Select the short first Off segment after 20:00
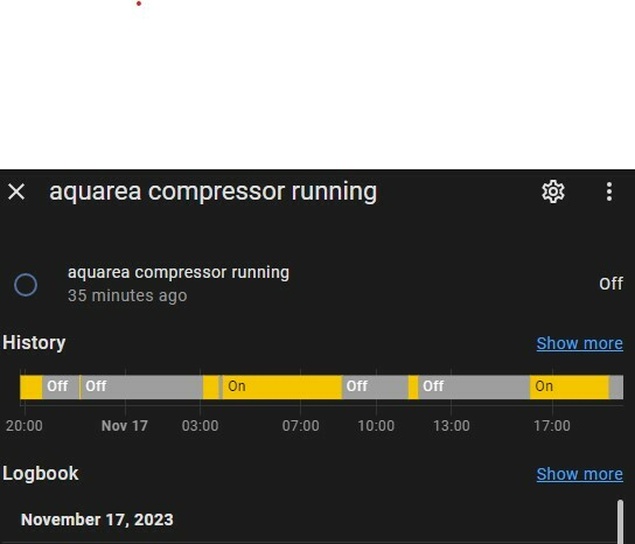 coord(60,387)
